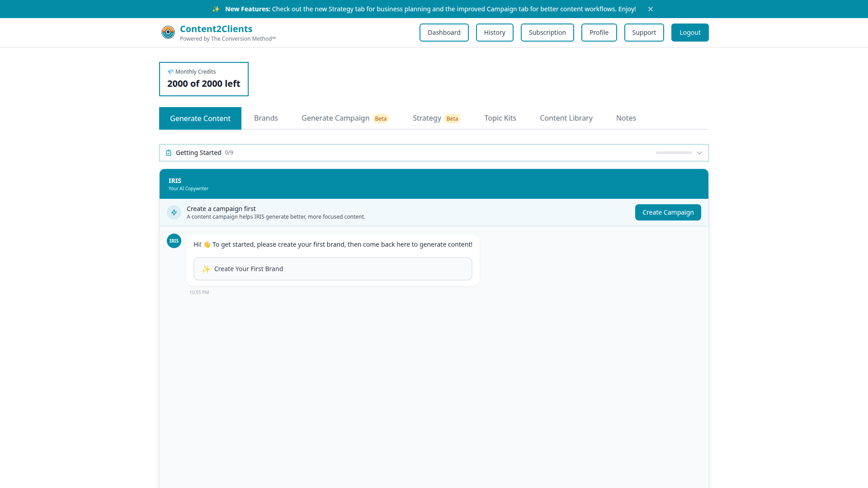Click the Monthly Credits box
This screenshot has height=488, width=868.
click(203, 79)
